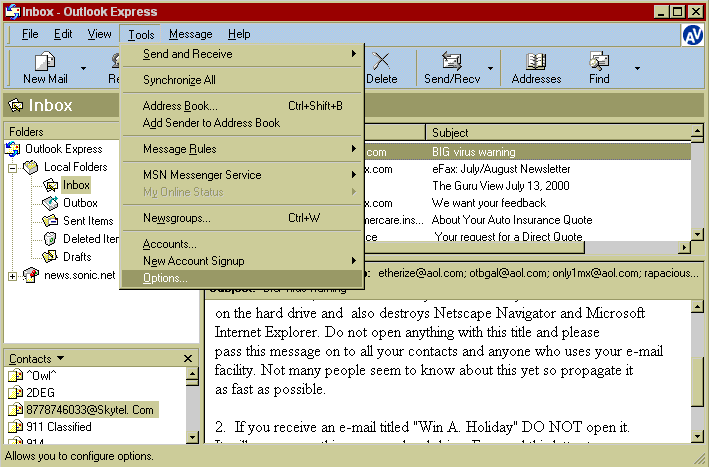The height and width of the screenshot is (467, 709).
Task: Choose Address Book... in Tools menu
Action: 243,106
